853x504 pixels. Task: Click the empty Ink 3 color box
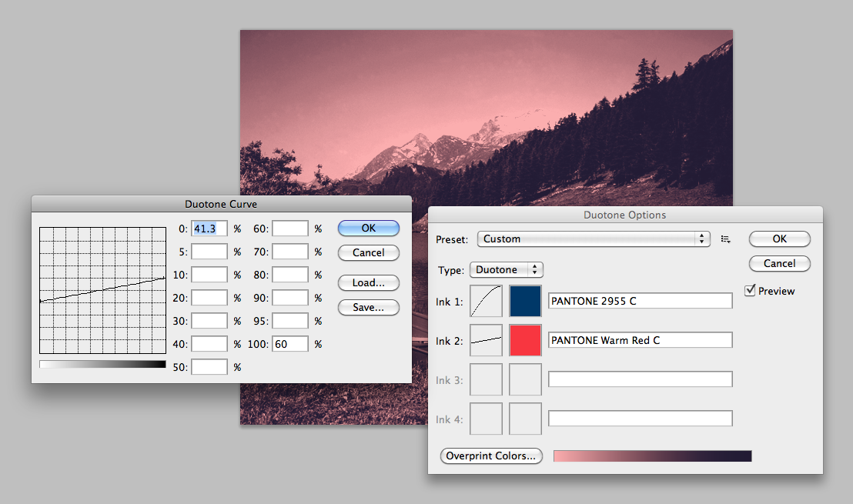coord(525,379)
